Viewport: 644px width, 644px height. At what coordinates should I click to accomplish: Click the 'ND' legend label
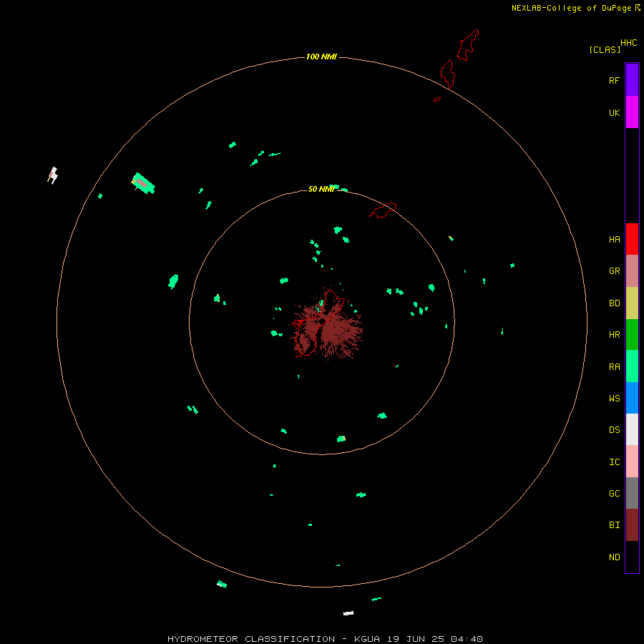[614, 557]
